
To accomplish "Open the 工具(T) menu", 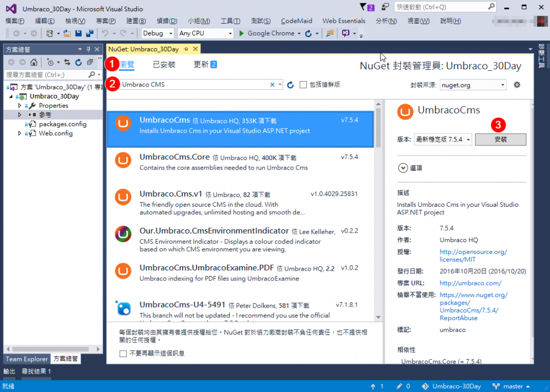I will coord(230,21).
